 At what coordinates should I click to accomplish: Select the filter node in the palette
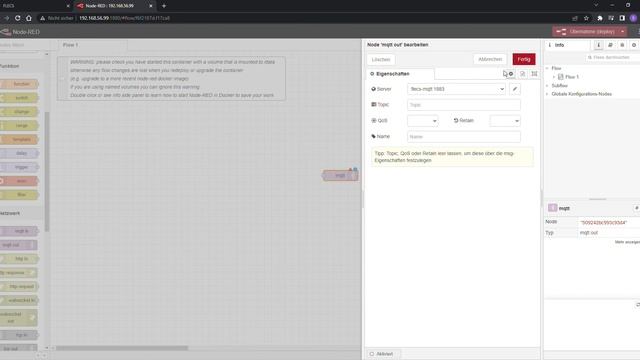19,195
